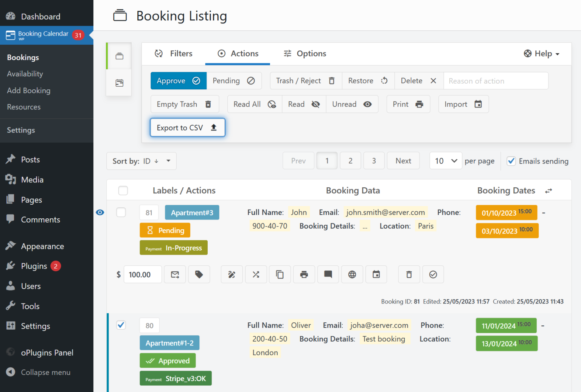
Task: Open the Help dropdown menu
Action: pyautogui.click(x=541, y=53)
